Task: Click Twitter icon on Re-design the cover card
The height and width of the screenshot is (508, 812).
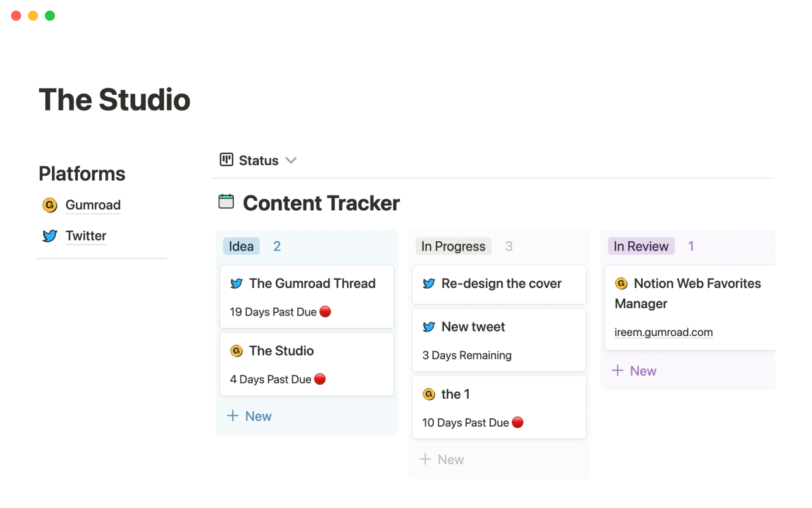Action: [x=429, y=283]
